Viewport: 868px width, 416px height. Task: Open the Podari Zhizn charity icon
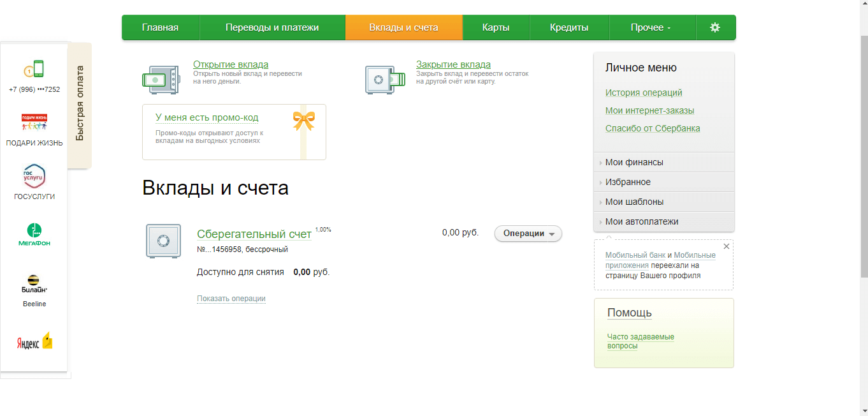point(34,123)
